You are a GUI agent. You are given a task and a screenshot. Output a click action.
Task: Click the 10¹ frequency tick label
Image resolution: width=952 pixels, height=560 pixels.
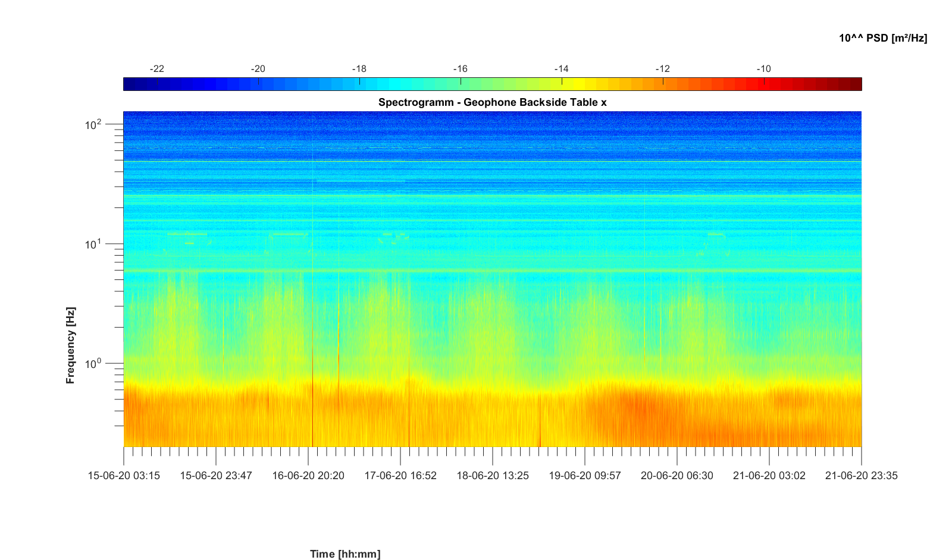point(93,244)
